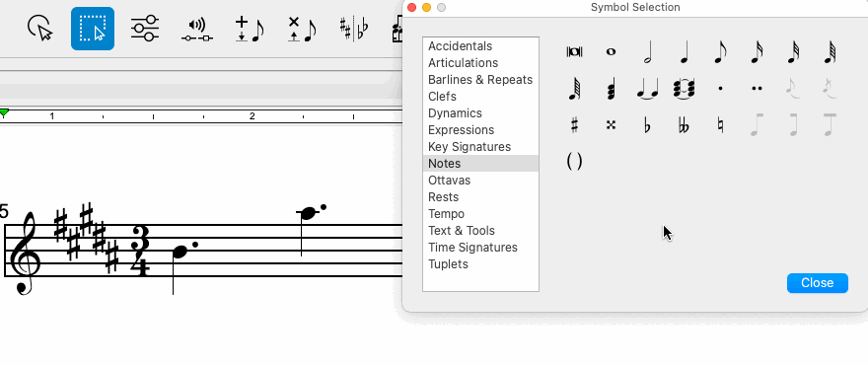Select the Mixer sliders toolbar icon
This screenshot has height=365, width=868.
tap(145, 29)
